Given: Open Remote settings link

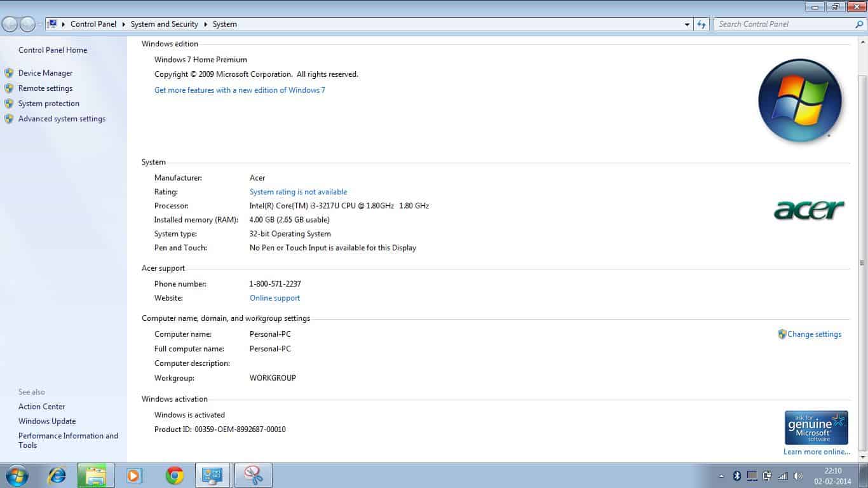Looking at the screenshot, I should (46, 88).
